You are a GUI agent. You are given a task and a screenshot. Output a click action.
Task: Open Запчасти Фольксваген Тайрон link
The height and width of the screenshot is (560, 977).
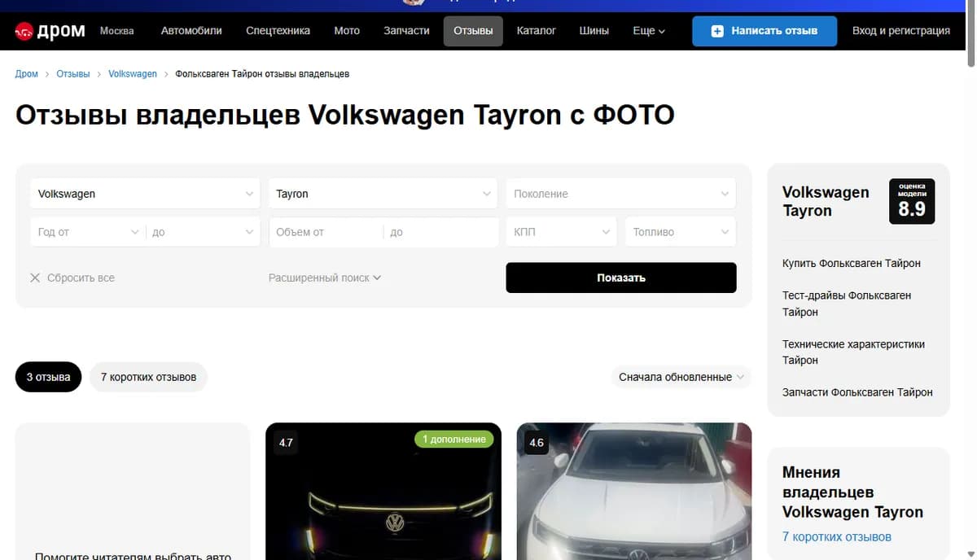(857, 392)
